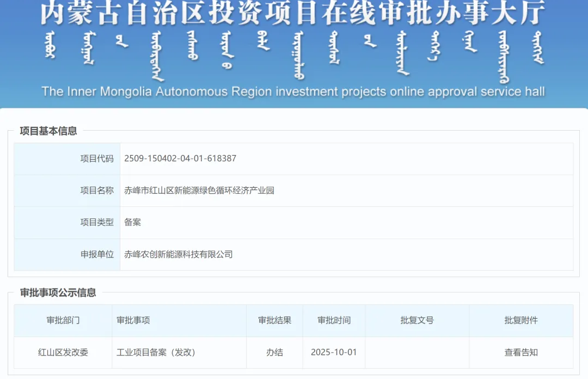588x379 pixels.
Task: Click the English subtitle in the blue banner
Action: tap(294, 91)
